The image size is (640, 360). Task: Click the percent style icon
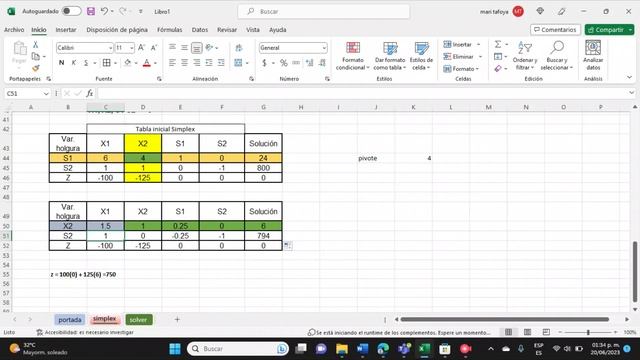click(x=284, y=63)
